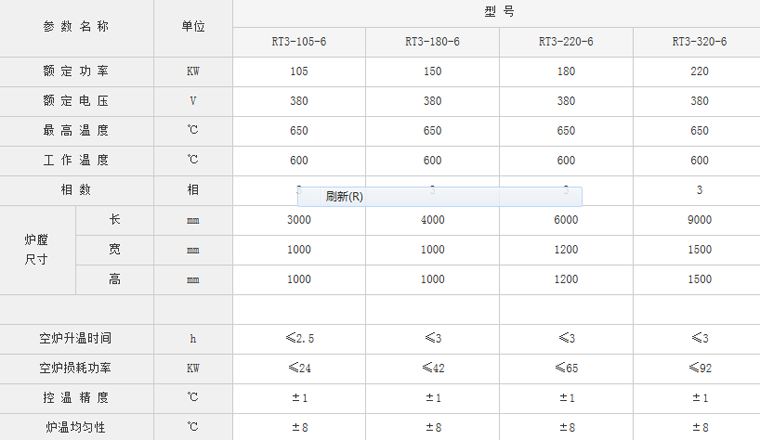
Task: Click the ≤2.5 heat-up time value
Action: 299,339
